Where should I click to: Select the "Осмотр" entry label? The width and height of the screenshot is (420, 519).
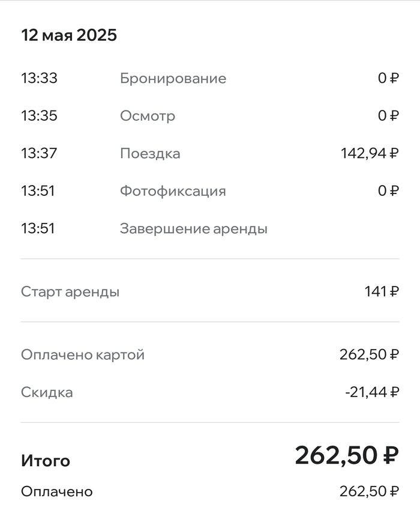pos(148,116)
